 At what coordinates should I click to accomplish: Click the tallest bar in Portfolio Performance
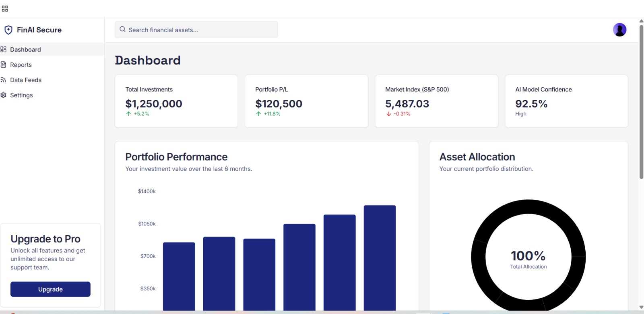tap(380, 258)
